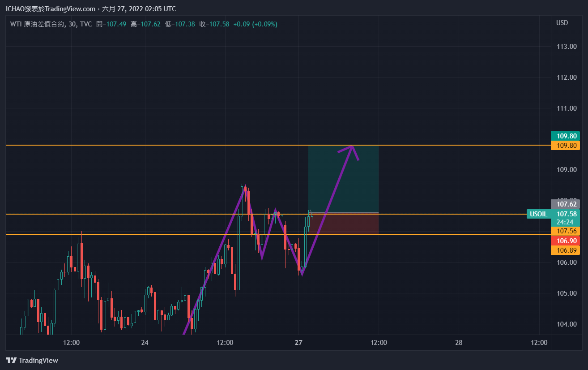The image size is (588, 370).
Task: Click the USOIL symbol tag on price axis
Action: pyautogui.click(x=538, y=214)
